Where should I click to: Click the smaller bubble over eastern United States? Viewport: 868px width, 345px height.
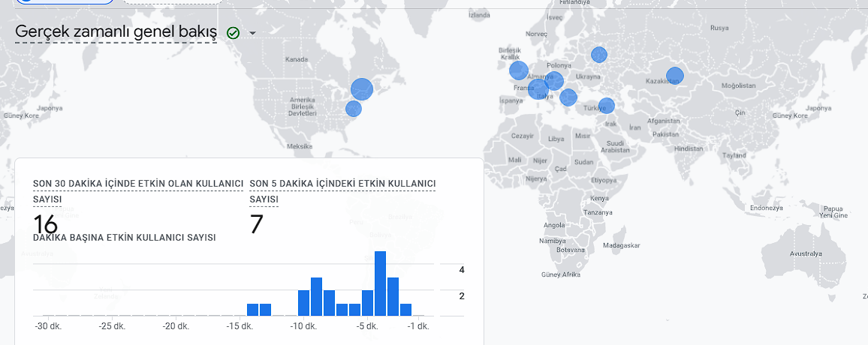(x=354, y=108)
